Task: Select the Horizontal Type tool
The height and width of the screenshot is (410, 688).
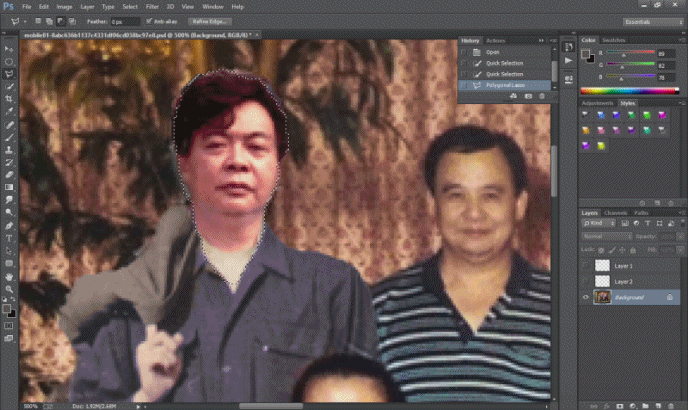Action: pyautogui.click(x=9, y=238)
